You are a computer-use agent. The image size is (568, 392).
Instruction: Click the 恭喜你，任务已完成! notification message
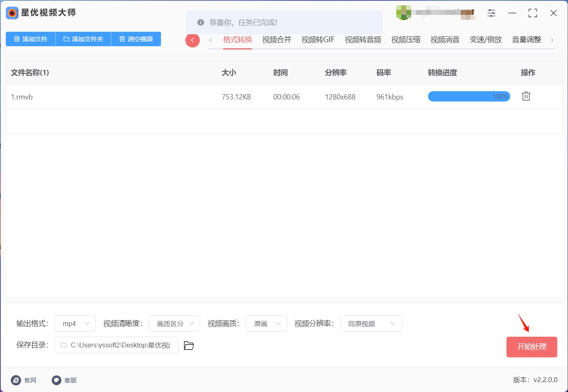243,22
